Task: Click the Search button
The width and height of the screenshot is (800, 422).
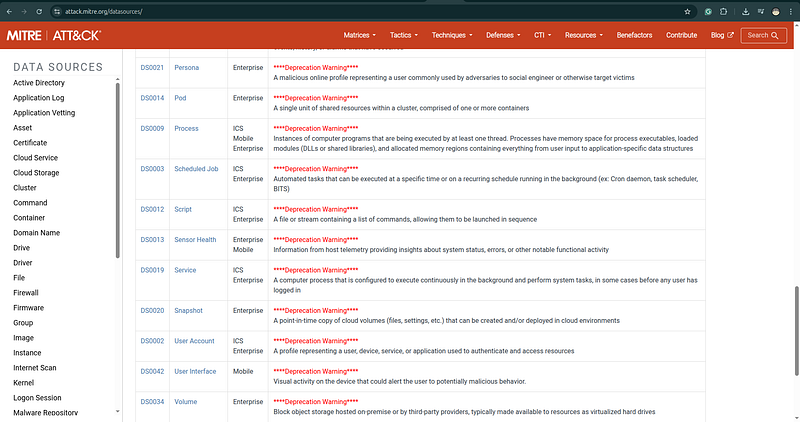Action: click(x=763, y=35)
